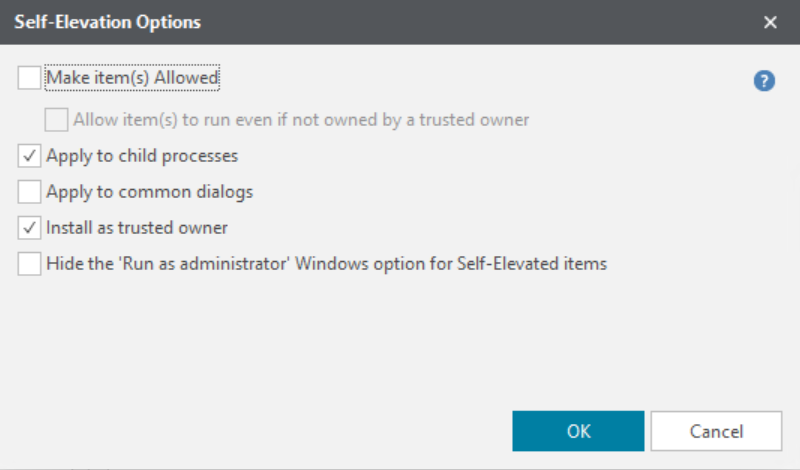Close the Self-Elevation Options dialog with X
This screenshot has width=800, height=470.
pos(770,22)
